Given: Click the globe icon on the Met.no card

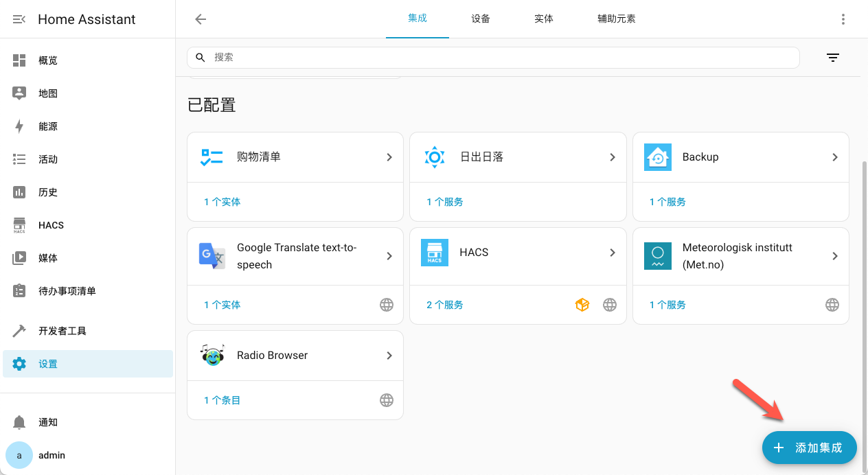Looking at the screenshot, I should [x=832, y=304].
